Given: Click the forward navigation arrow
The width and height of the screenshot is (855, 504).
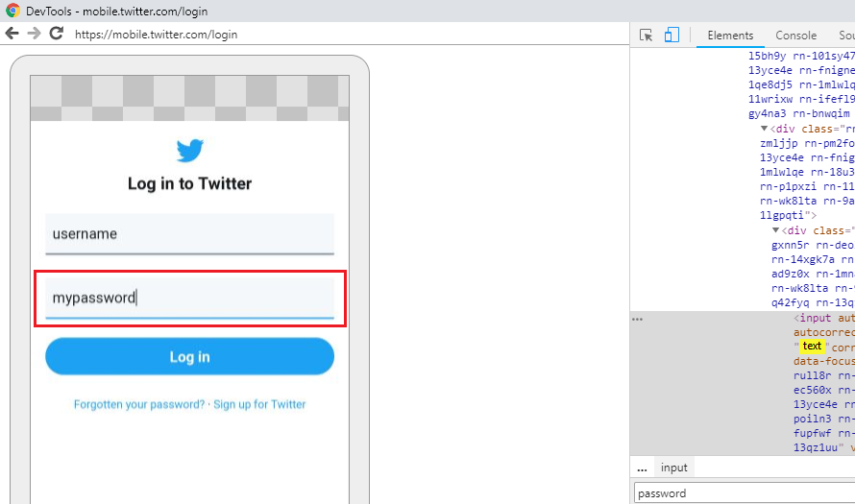Looking at the screenshot, I should (34, 34).
